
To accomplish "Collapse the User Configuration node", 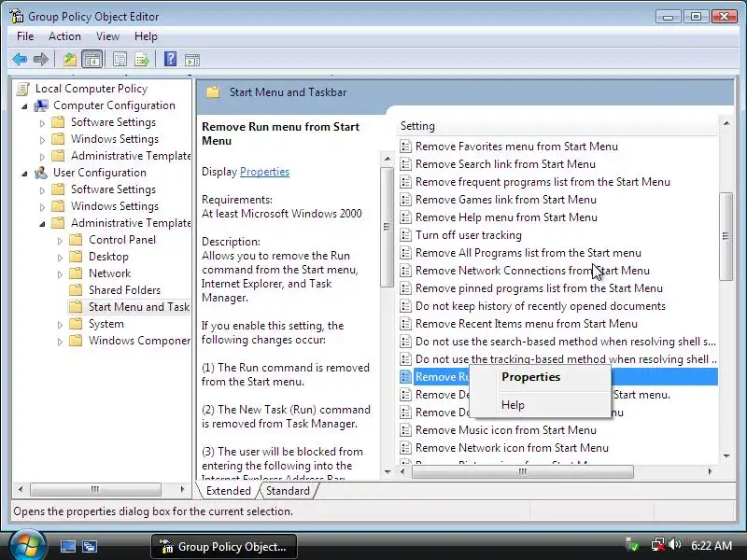I will (x=24, y=174).
